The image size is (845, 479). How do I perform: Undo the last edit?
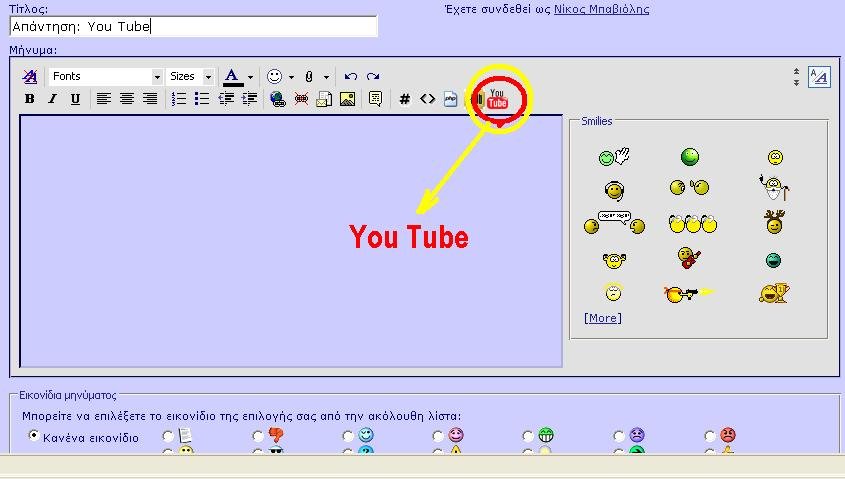pos(351,77)
